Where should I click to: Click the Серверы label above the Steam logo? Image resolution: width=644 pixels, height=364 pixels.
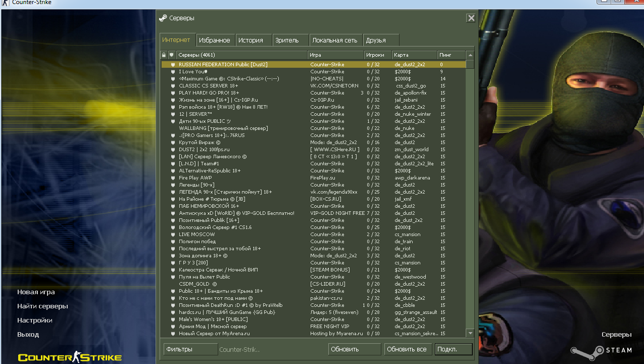click(x=616, y=335)
